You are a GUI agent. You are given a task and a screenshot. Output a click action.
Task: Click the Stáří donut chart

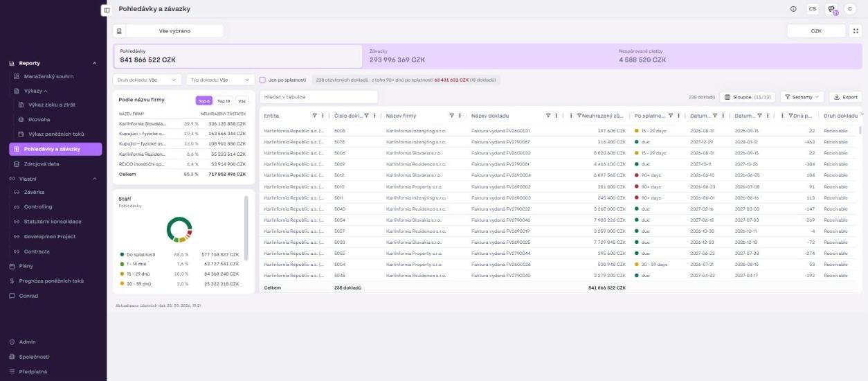tap(180, 230)
